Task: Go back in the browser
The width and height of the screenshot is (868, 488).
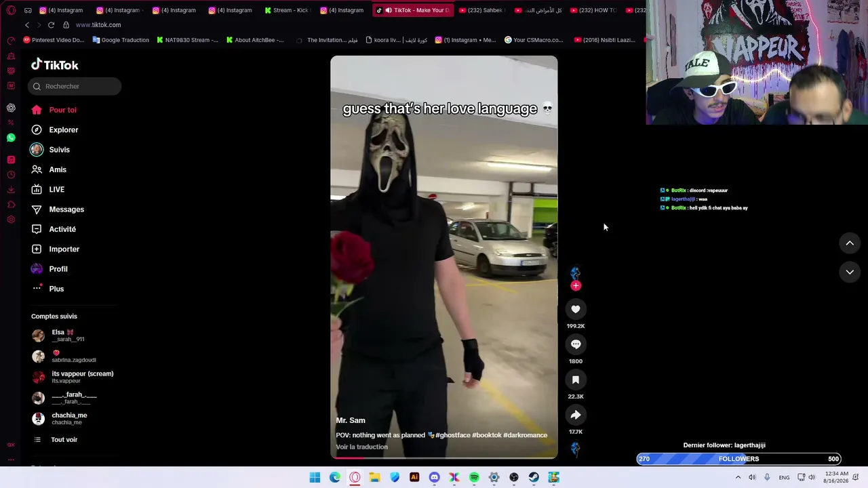Action: pos(27,25)
